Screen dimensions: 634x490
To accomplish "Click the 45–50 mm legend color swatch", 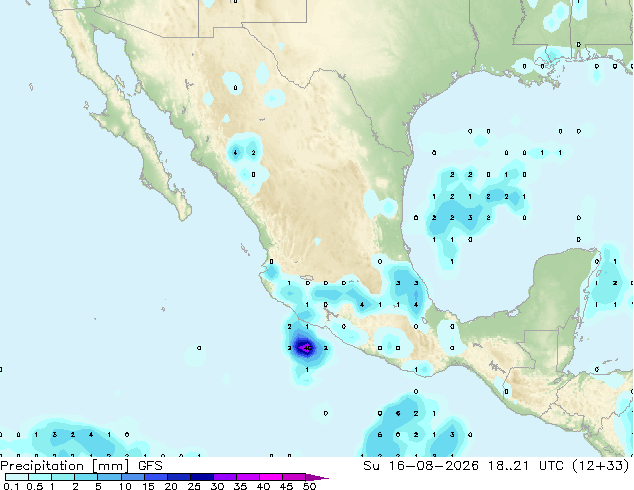I will [x=294, y=477].
